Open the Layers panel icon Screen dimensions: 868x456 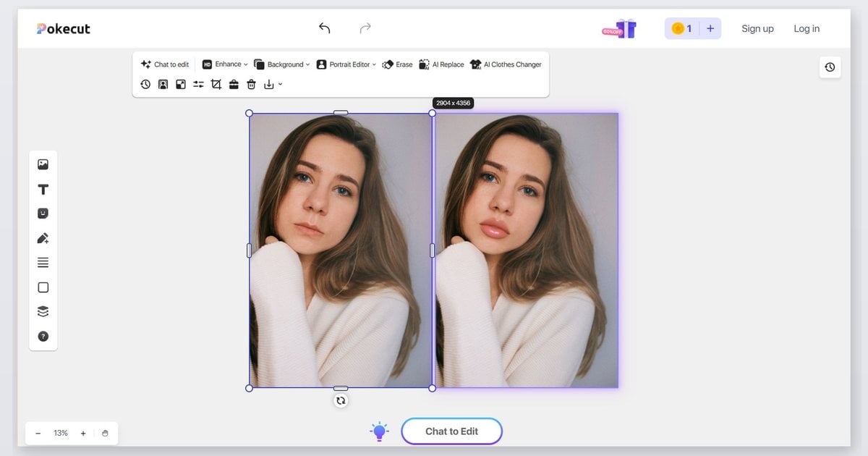43,311
